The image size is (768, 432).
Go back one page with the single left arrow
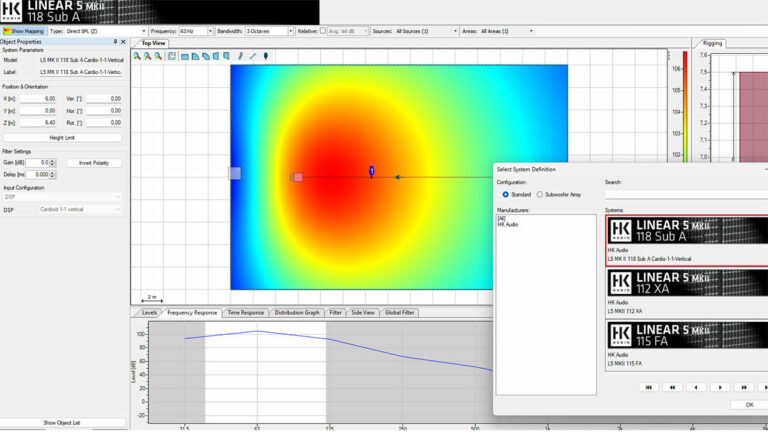[696, 387]
